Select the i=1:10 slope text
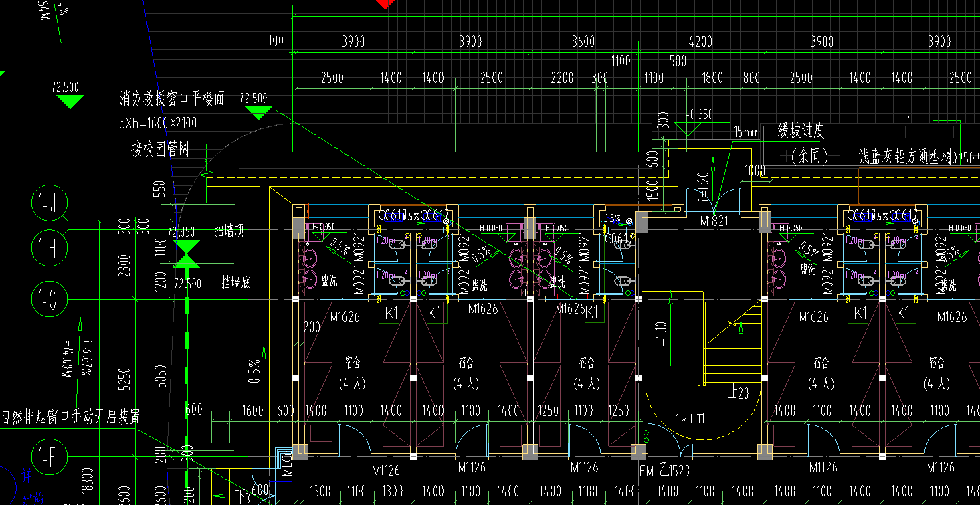Viewport: 980px width, 505px height. tap(660, 336)
